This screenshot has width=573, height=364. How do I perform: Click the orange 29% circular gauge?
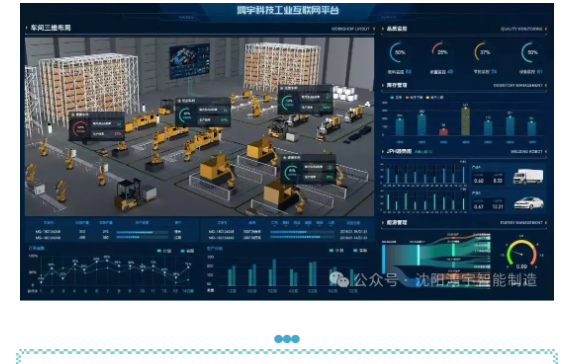tap(441, 52)
